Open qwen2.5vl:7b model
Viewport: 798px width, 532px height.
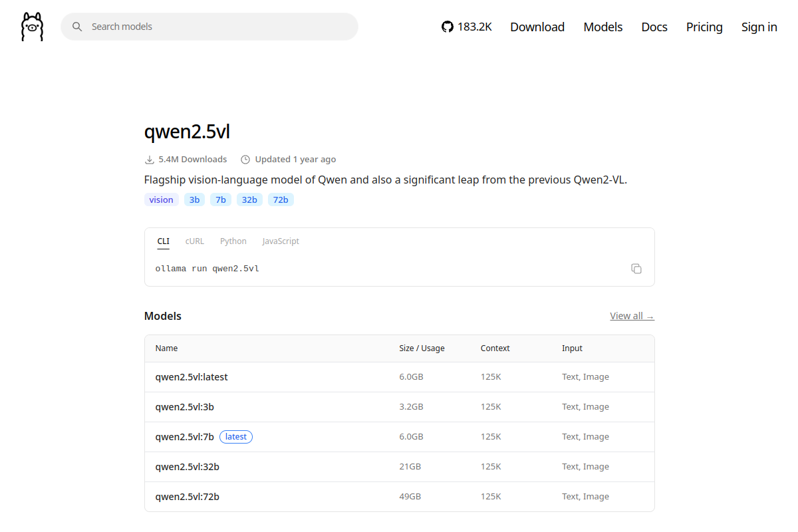click(x=185, y=437)
